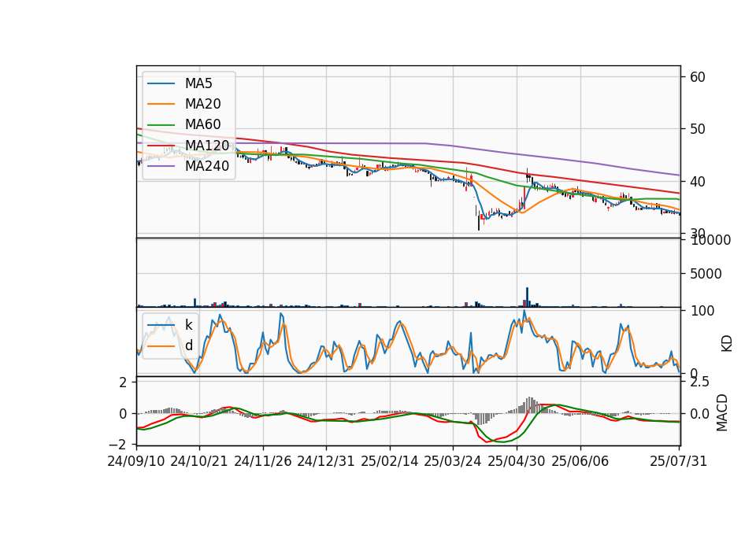Click the price axis value 60
This screenshot has width=756, height=543.
click(x=697, y=77)
